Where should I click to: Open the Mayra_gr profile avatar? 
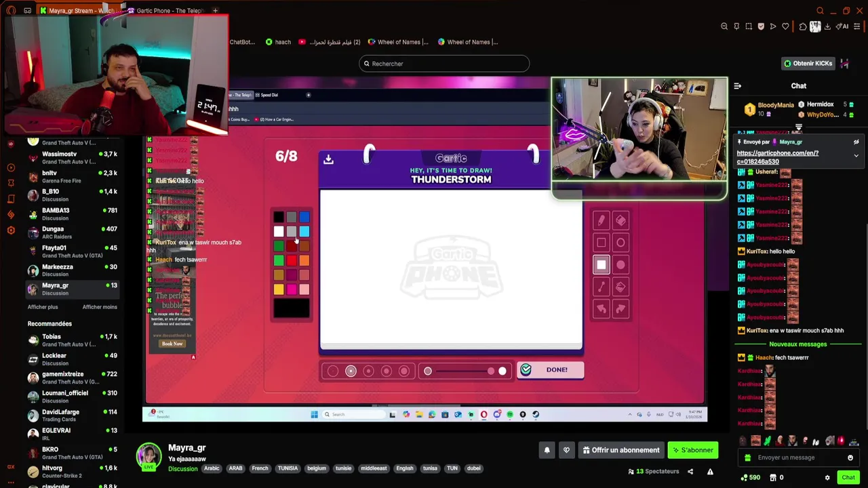tap(149, 456)
